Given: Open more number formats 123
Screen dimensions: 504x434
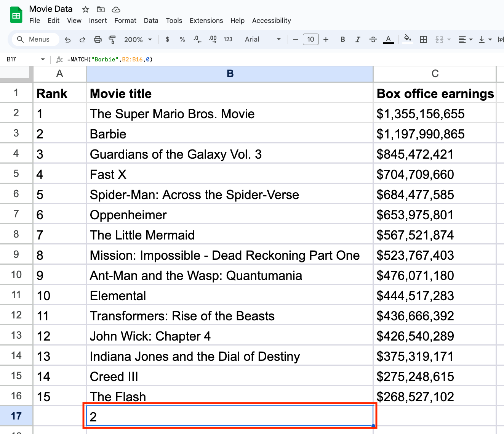Looking at the screenshot, I should [228, 39].
